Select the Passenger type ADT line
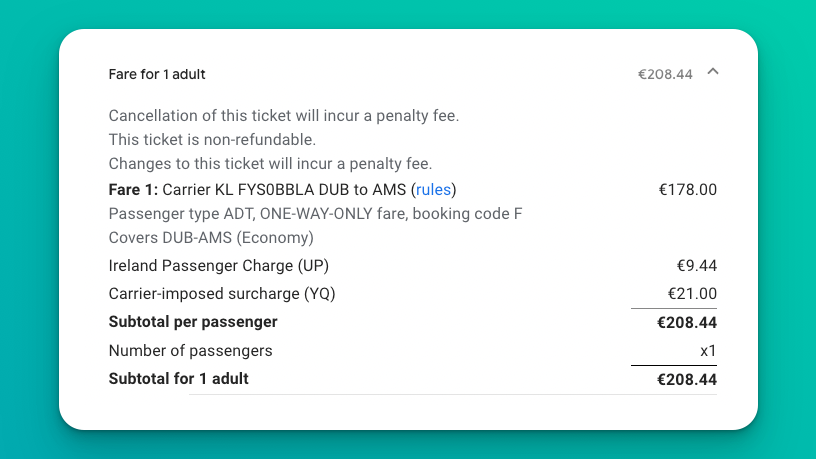Image resolution: width=816 pixels, height=459 pixels. (x=315, y=214)
